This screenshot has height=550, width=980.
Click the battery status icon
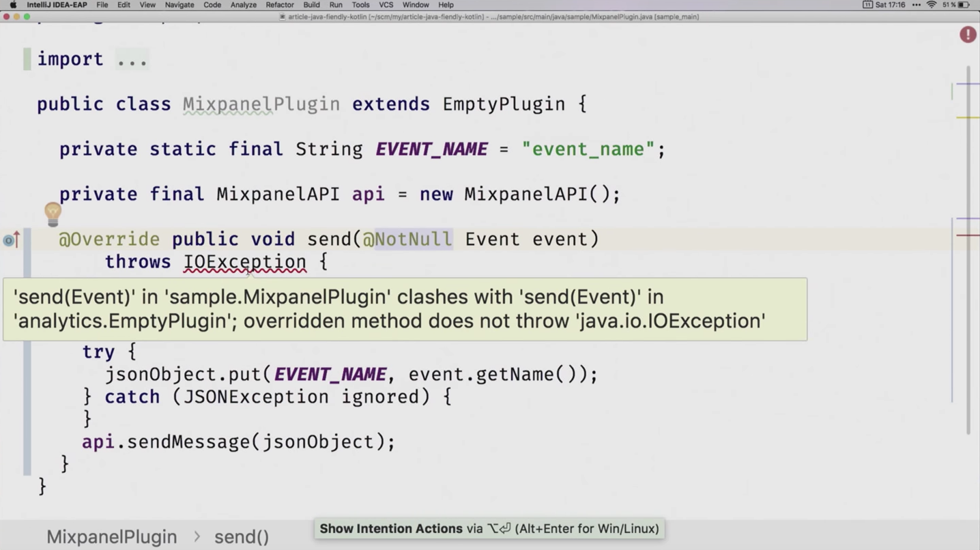coord(964,5)
